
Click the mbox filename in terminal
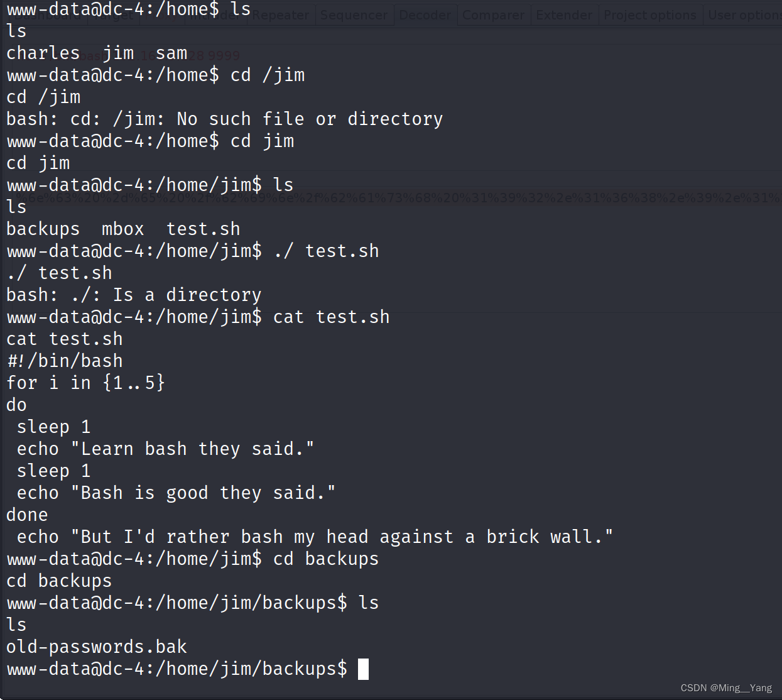click(122, 228)
